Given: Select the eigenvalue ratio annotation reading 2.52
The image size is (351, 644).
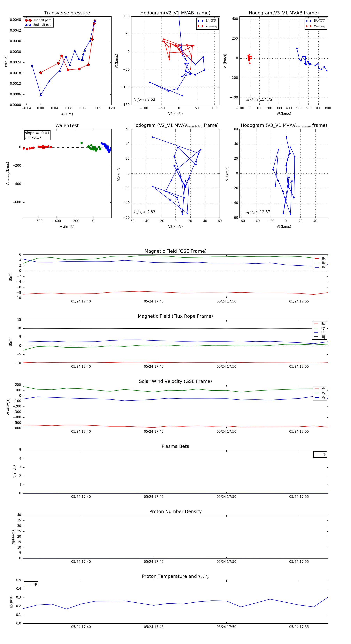Looking at the screenshot, I should (144, 100).
